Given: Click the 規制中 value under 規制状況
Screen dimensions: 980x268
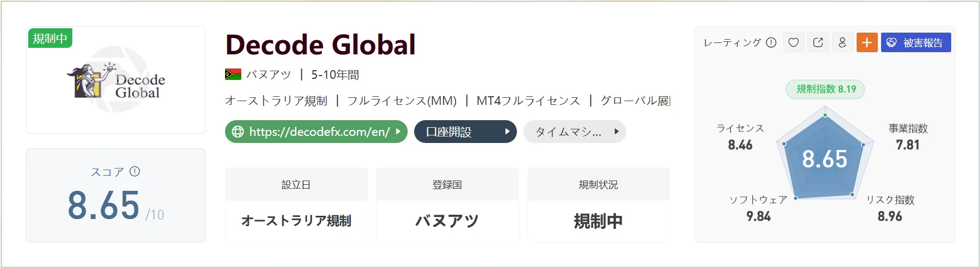Looking at the screenshot, I should (x=598, y=221).
